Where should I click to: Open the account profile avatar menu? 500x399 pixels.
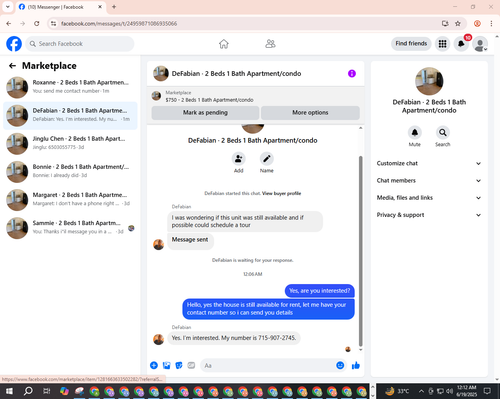[x=480, y=44]
